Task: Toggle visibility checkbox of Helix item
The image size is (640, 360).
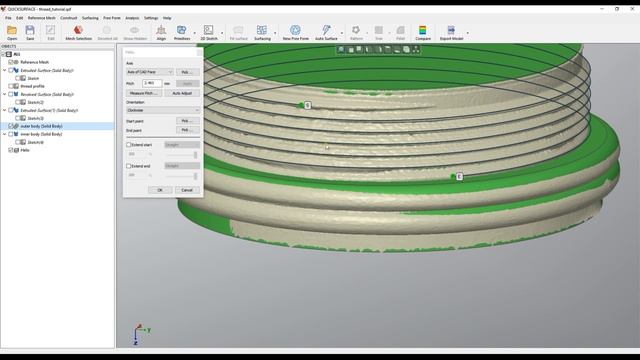Action: [x=11, y=150]
